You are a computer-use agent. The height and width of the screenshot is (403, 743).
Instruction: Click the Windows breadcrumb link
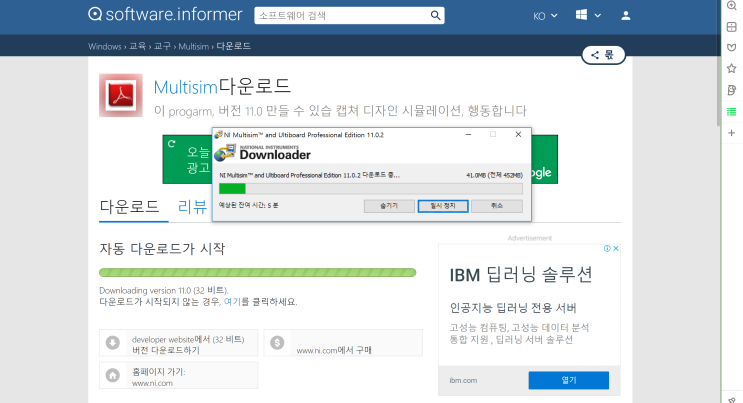point(104,46)
